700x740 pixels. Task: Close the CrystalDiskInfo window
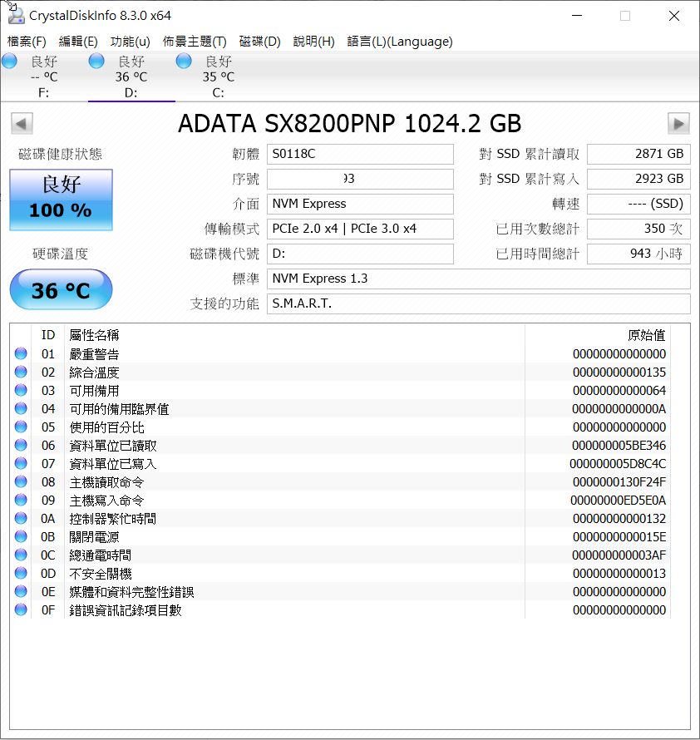(x=674, y=16)
